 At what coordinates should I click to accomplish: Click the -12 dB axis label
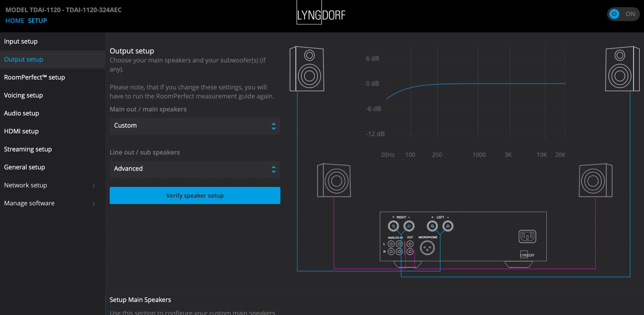[375, 134]
